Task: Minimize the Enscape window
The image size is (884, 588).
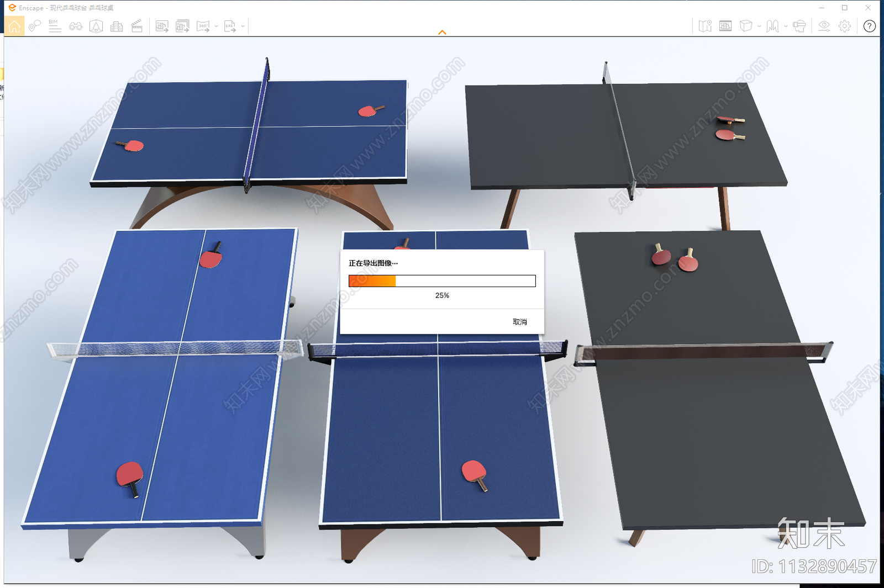Action: [822, 8]
